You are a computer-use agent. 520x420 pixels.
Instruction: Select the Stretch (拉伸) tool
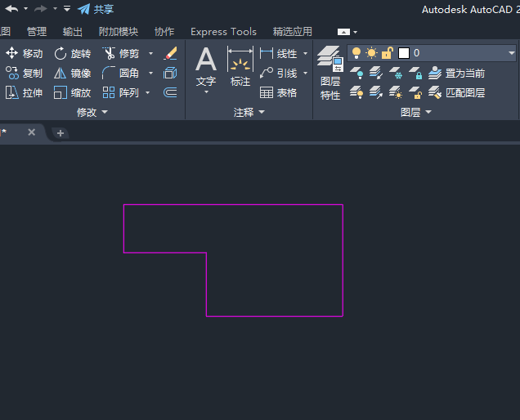coord(25,92)
